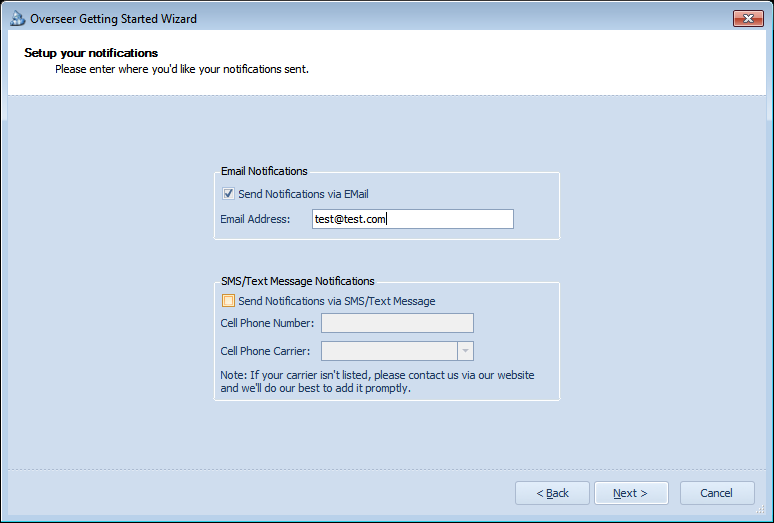
Task: Click the 'Overseer Getting Started Wizard' title text
Action: point(114,19)
